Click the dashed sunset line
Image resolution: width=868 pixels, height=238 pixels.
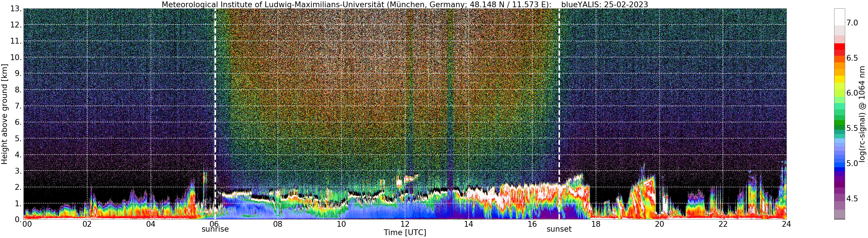(559, 114)
